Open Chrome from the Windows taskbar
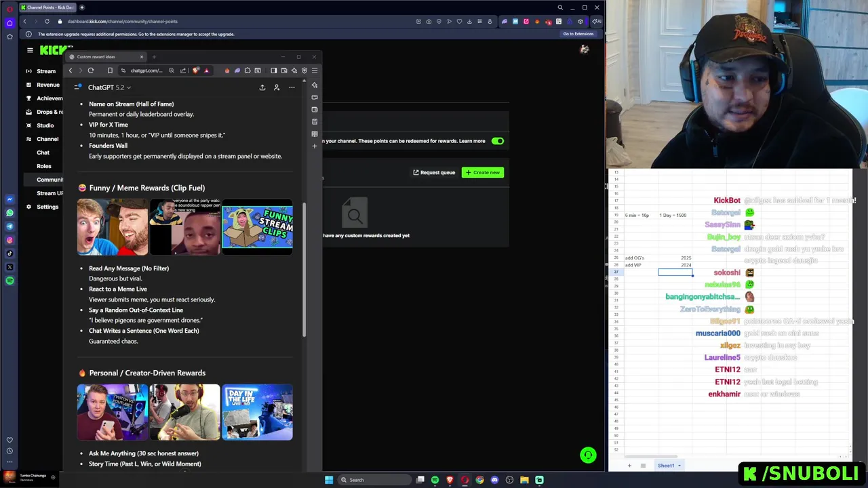 coord(479,480)
